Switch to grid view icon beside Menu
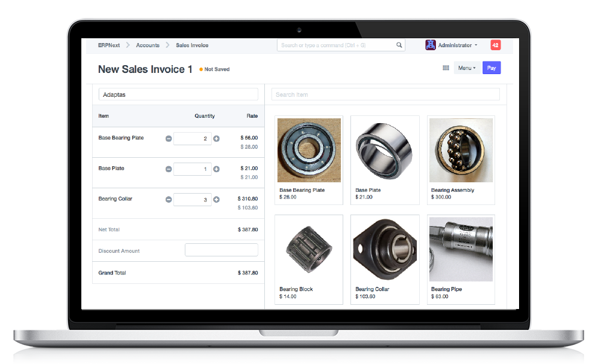This screenshot has height=364, width=598. 446,68
